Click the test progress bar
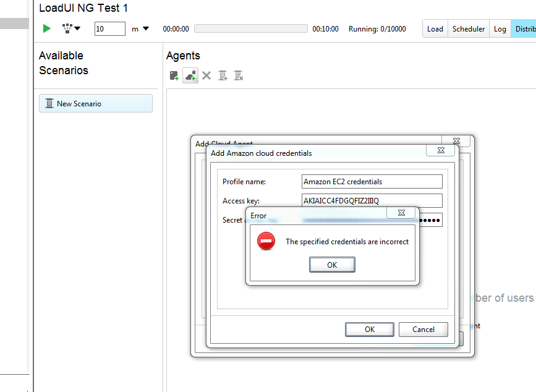 pyautogui.click(x=250, y=28)
